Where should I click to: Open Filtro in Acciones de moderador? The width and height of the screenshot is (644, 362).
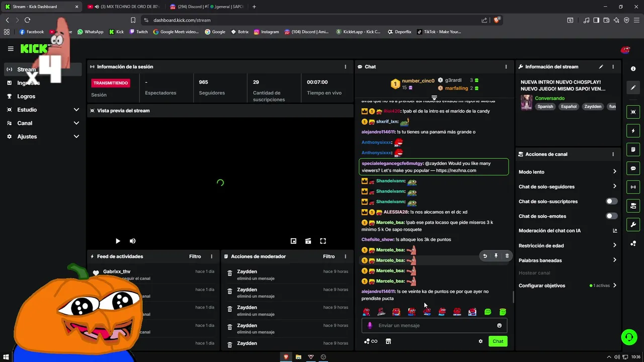[x=329, y=256]
